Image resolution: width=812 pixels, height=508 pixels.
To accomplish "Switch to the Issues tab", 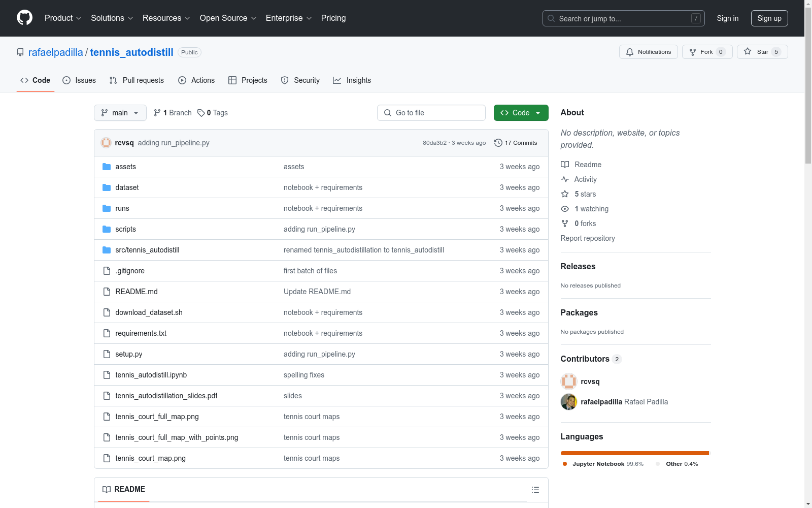I will [79, 80].
